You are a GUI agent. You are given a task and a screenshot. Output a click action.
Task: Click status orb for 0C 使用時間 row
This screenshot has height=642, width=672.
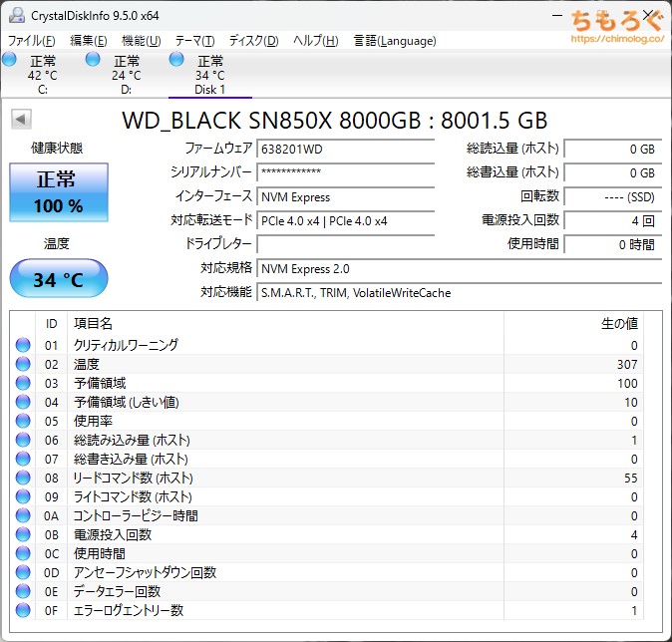click(23, 553)
